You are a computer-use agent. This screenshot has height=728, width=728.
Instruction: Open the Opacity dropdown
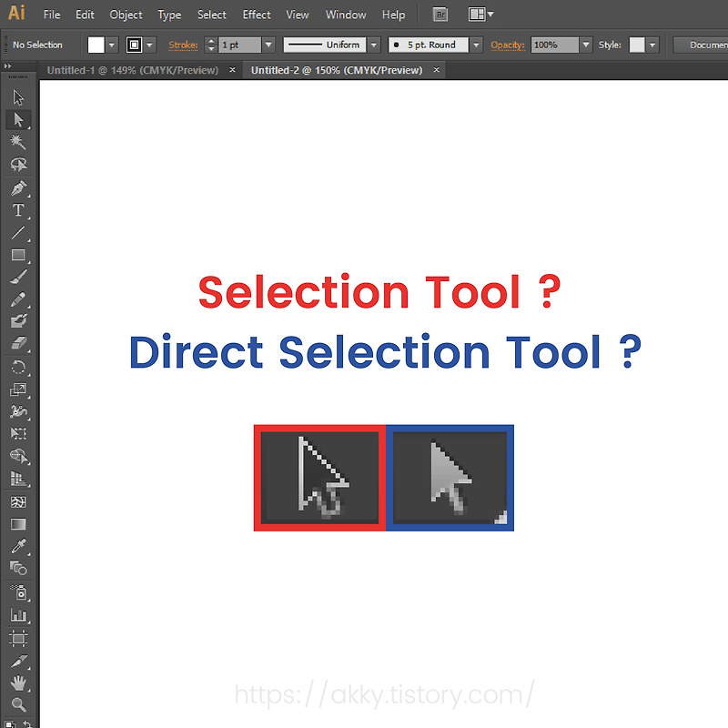(585, 44)
